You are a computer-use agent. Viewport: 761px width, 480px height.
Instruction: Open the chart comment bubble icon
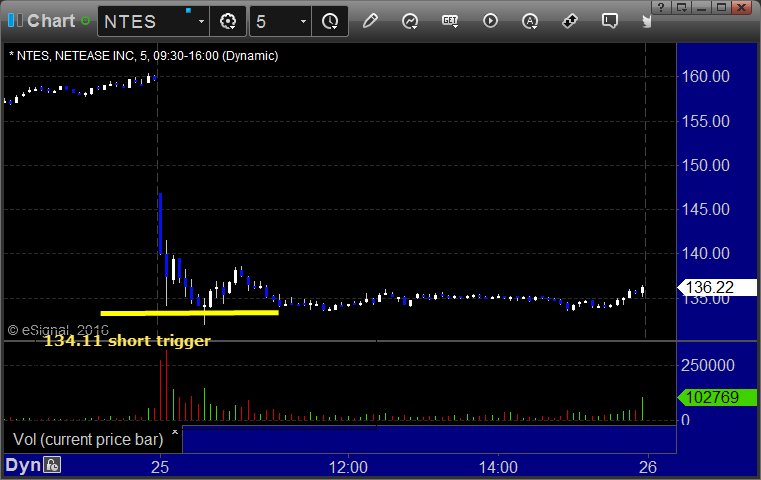point(610,21)
